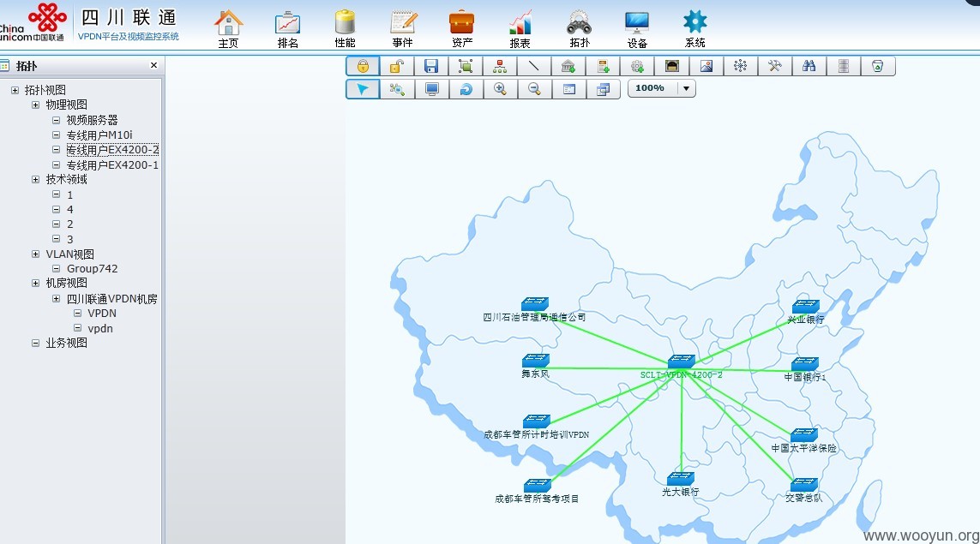
Task: Click the 成都车管所计时培训VPDN switch node
Action: coord(536,421)
